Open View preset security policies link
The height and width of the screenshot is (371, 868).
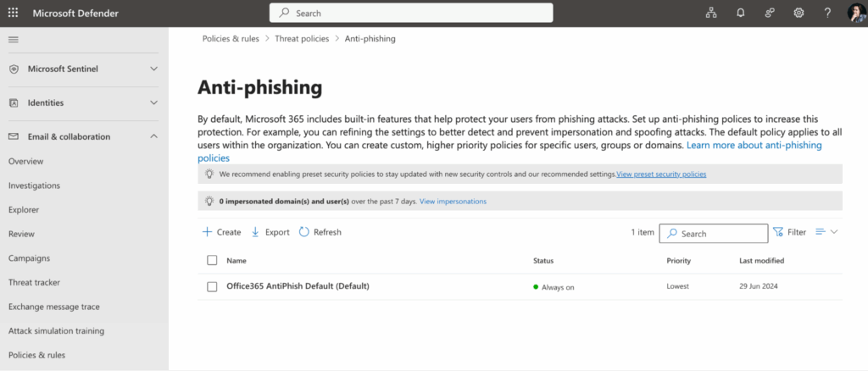coord(661,174)
